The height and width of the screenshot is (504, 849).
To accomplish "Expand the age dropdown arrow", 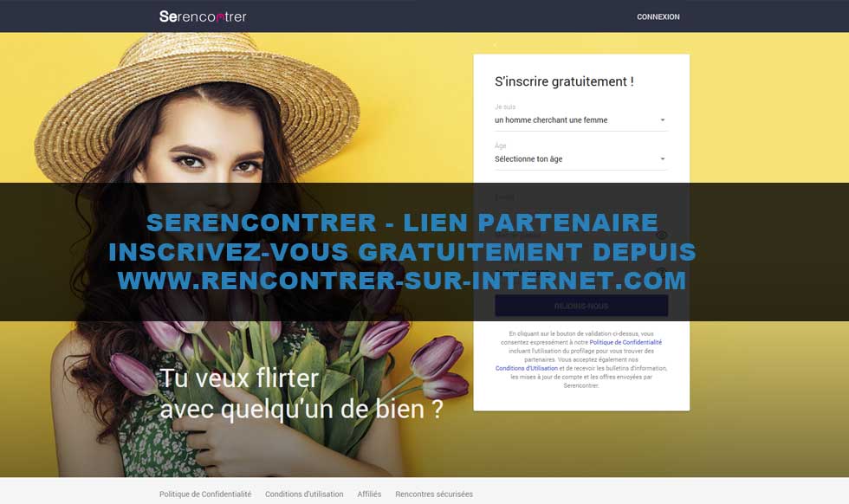I will pyautogui.click(x=662, y=159).
